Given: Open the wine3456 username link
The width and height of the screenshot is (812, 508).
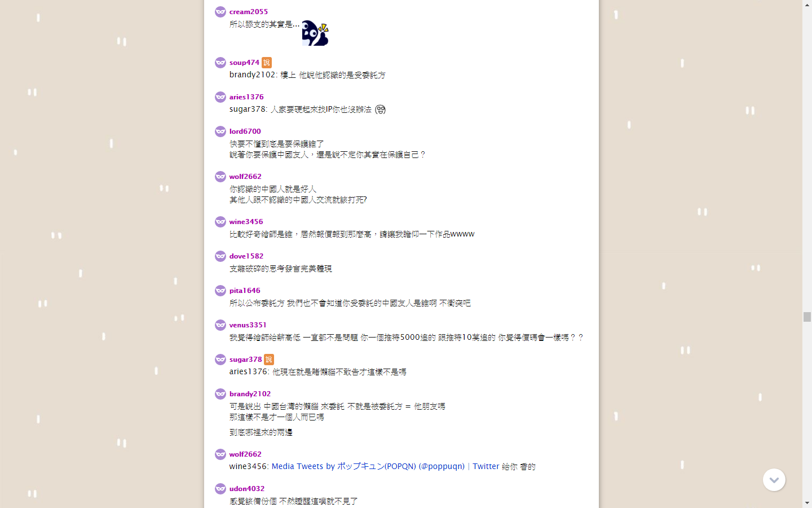Looking at the screenshot, I should [246, 222].
